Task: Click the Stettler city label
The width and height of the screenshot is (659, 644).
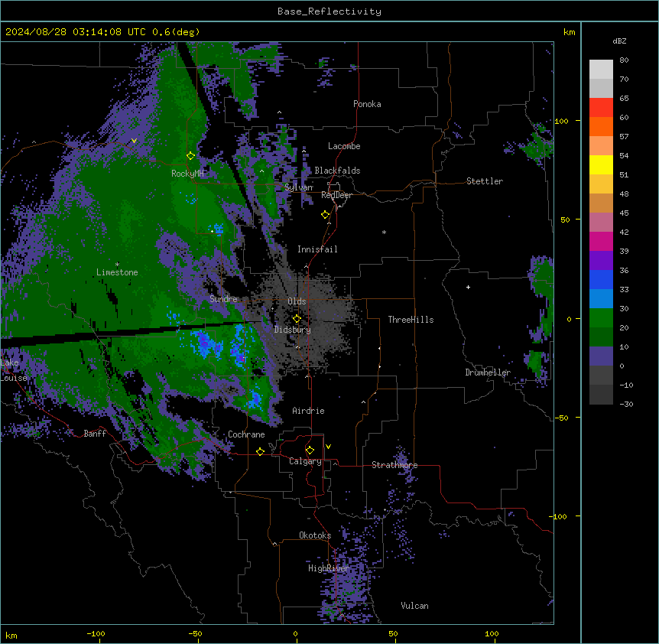Action: coord(484,181)
